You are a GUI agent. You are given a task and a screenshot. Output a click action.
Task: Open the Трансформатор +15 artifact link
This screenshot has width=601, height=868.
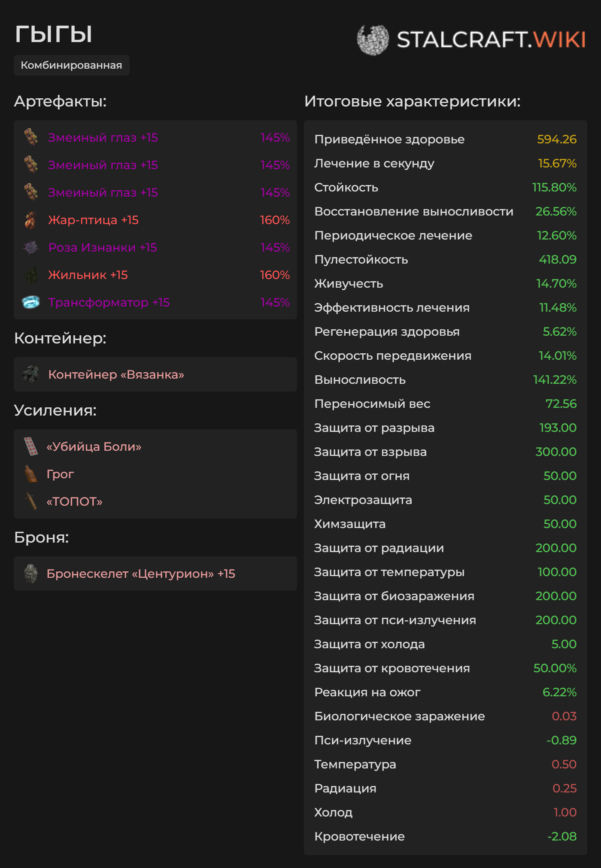tap(109, 303)
